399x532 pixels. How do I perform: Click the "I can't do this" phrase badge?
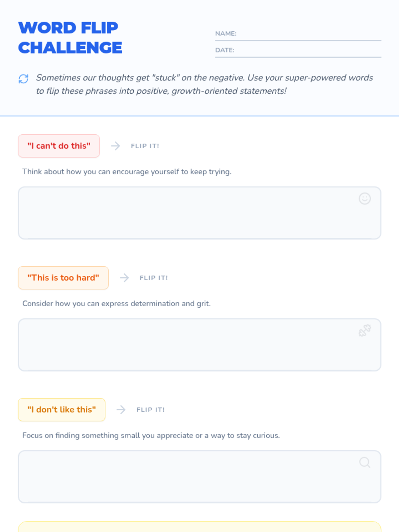click(59, 146)
